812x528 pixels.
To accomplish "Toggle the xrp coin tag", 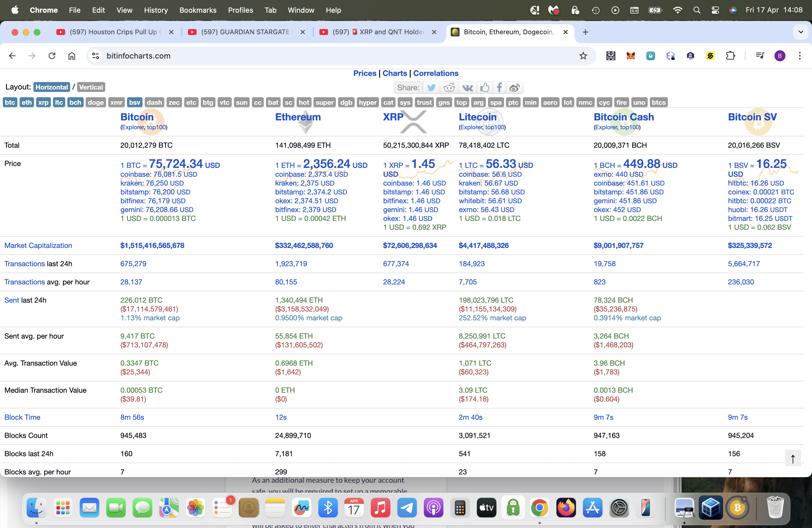I will click(x=43, y=102).
